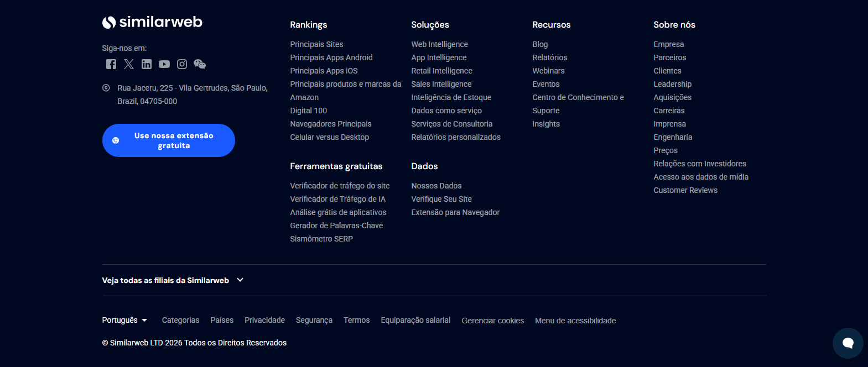Open Serviços de Consultoria link

[452, 124]
